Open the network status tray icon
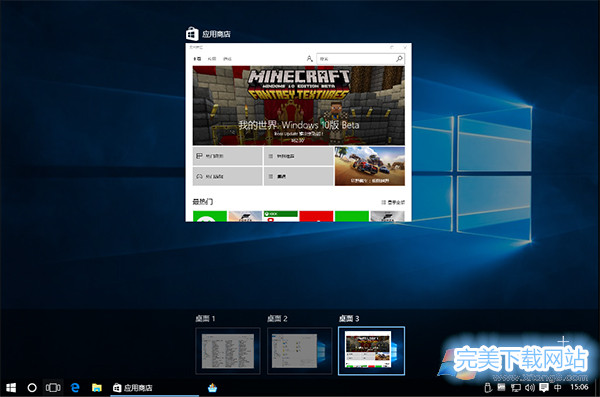600x397 pixels. (x=515, y=388)
